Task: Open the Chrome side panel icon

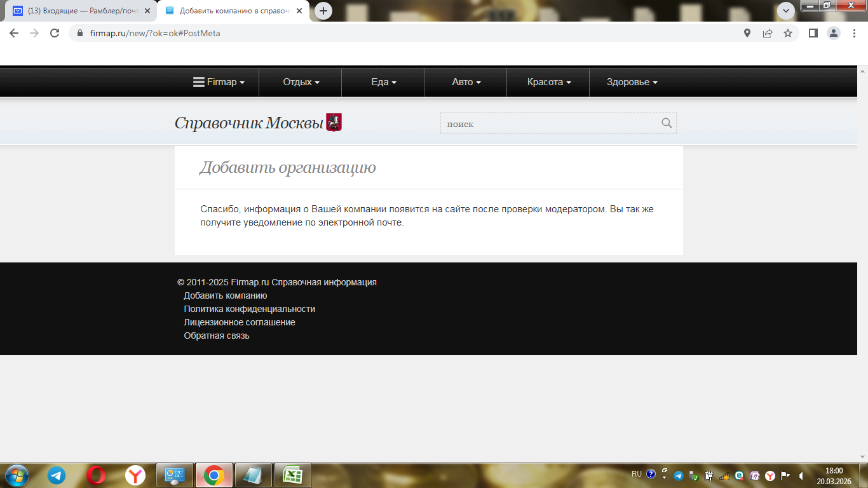Action: tap(813, 33)
